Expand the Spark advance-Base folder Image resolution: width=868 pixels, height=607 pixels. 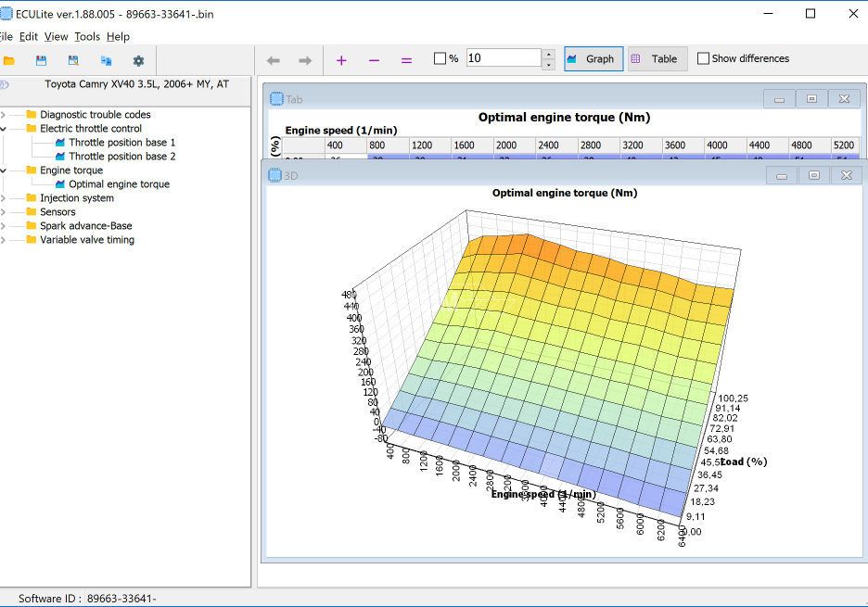[x=3, y=226]
